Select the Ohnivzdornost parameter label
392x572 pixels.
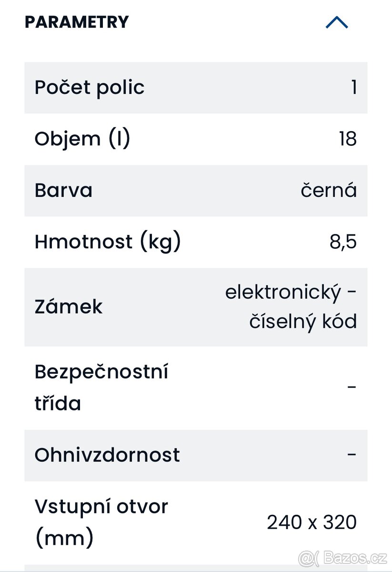pos(107,455)
